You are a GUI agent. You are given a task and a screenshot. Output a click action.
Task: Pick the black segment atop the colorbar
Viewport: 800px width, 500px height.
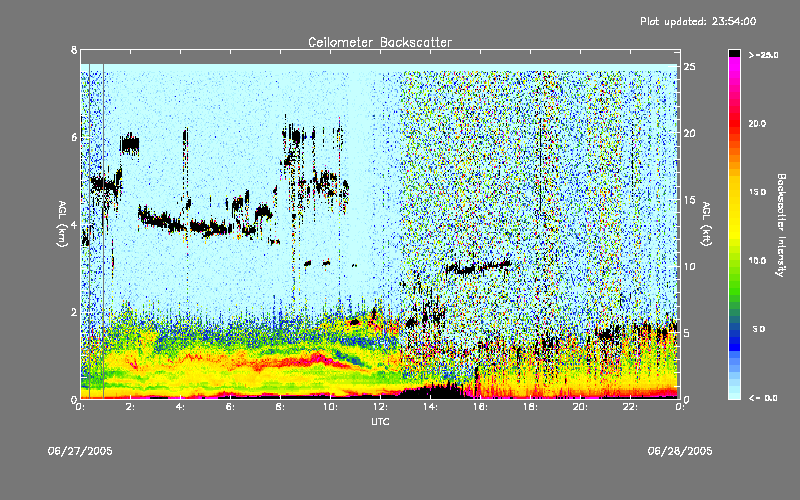tap(734, 53)
